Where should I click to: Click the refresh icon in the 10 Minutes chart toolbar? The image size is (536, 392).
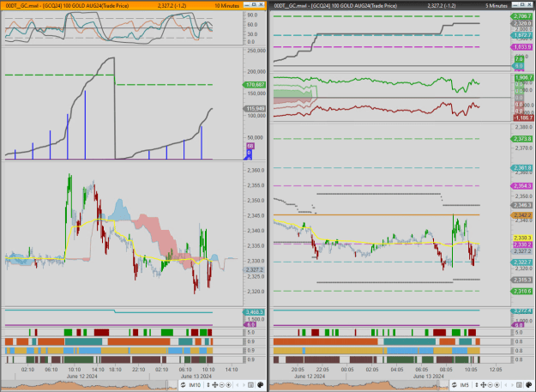coord(183,385)
